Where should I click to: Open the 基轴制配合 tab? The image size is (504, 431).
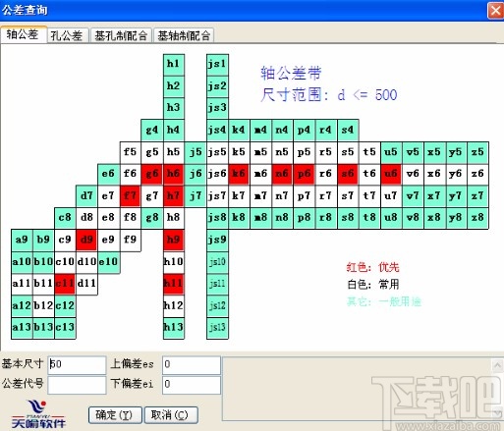184,35
